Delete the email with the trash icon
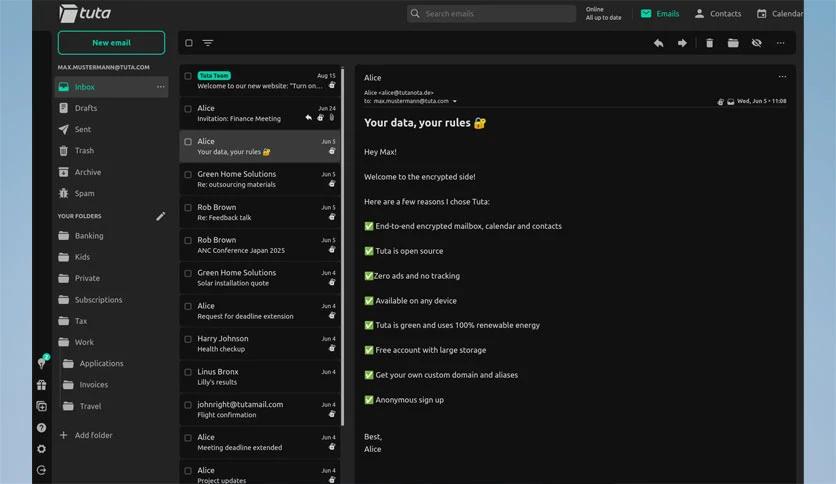 click(709, 43)
